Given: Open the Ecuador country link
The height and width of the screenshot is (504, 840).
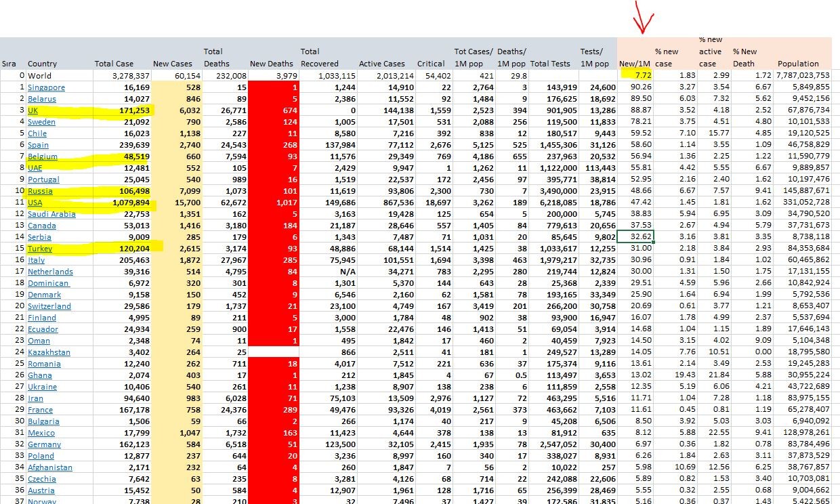Looking at the screenshot, I should tap(43, 329).
